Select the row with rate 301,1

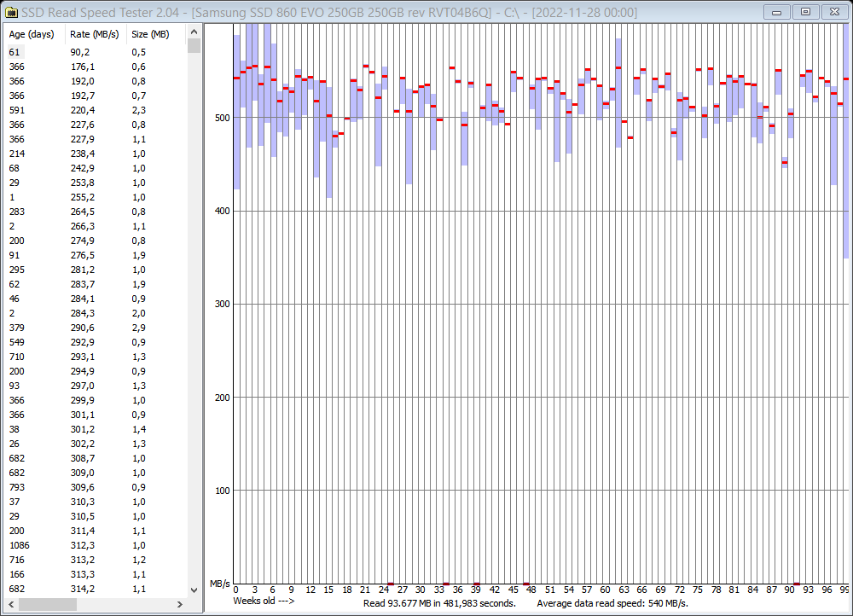[96, 415]
